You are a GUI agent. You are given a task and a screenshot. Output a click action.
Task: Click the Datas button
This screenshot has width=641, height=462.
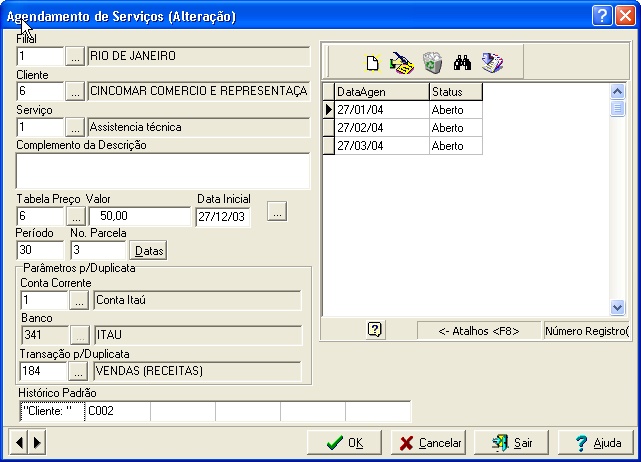(148, 250)
